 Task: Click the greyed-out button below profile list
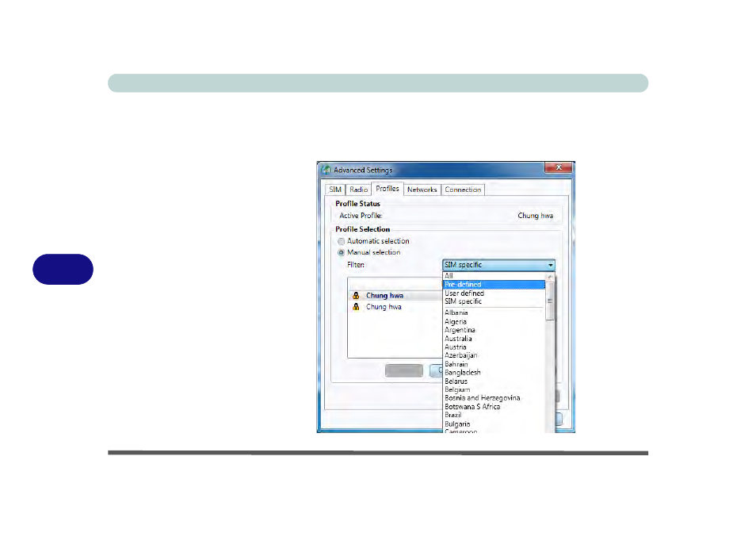click(403, 370)
